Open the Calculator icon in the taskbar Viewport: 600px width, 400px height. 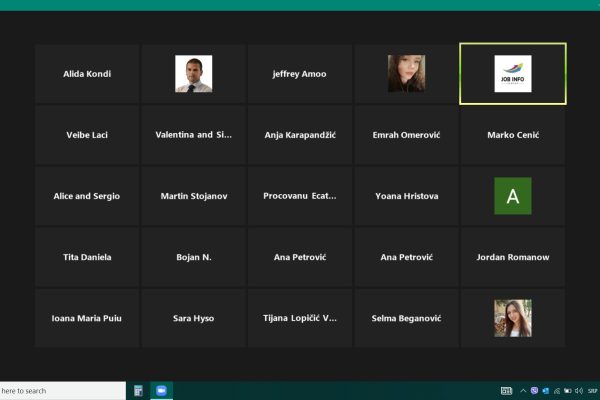[x=138, y=390]
